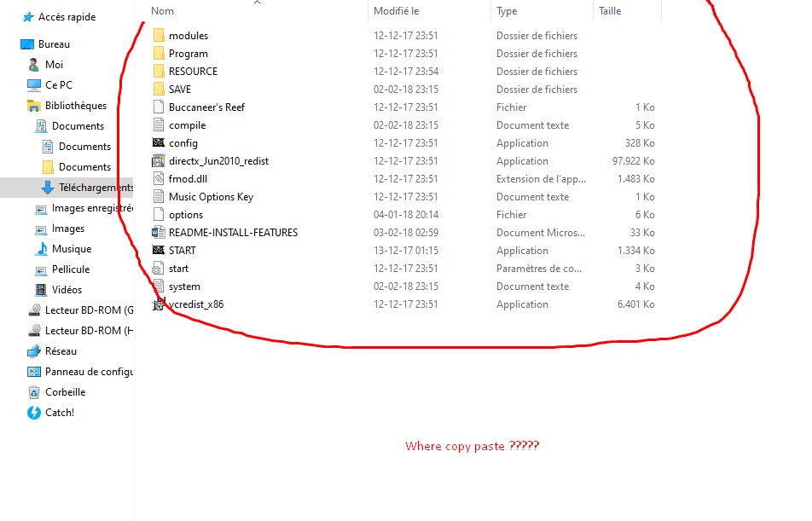This screenshot has height=521, width=812.
Task: Select the directx_Jun2010_redist installer icon
Action: pyautogui.click(x=159, y=161)
